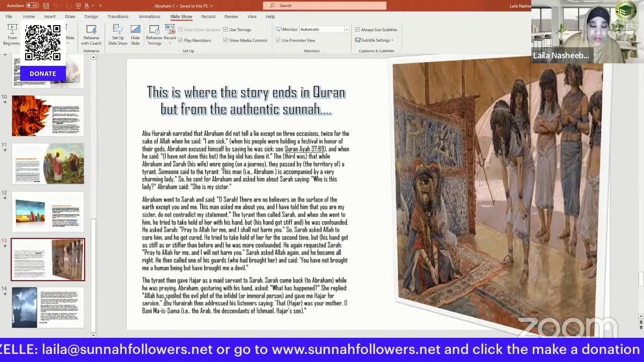Image resolution: width=644 pixels, height=362 pixels.
Task: Open the File menu
Action: click(x=9, y=17)
